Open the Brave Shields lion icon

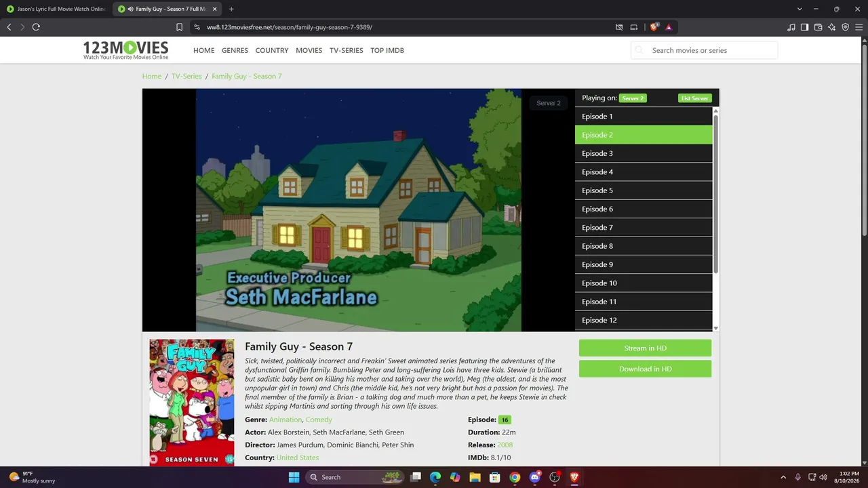coord(654,27)
